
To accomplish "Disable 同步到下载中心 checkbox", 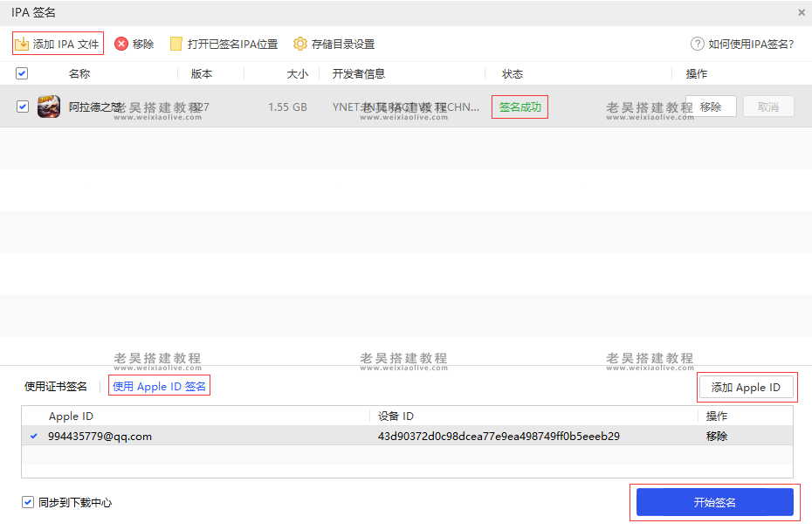I will click(x=28, y=502).
